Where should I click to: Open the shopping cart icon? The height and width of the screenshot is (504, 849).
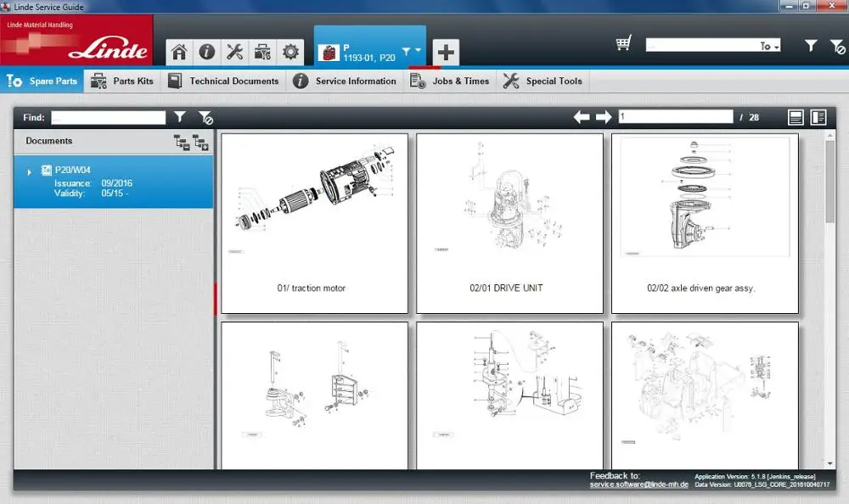coord(624,43)
